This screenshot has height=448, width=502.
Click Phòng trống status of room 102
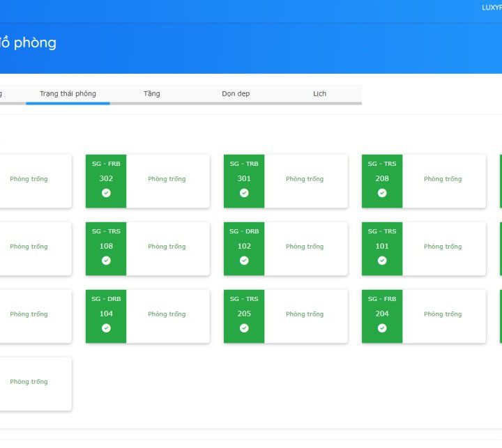(305, 247)
